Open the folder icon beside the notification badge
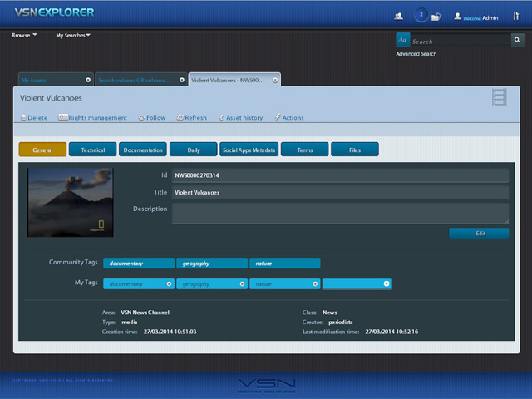532x399 pixels. click(x=436, y=17)
